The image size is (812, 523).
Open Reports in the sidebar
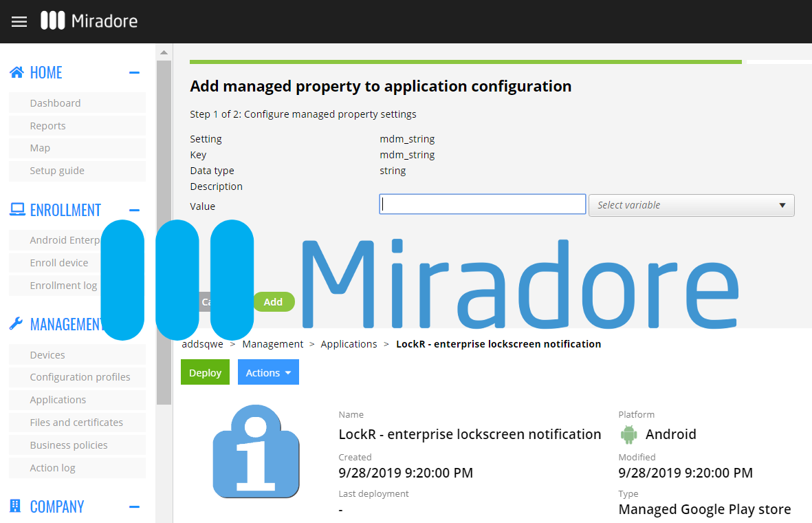pos(77,125)
